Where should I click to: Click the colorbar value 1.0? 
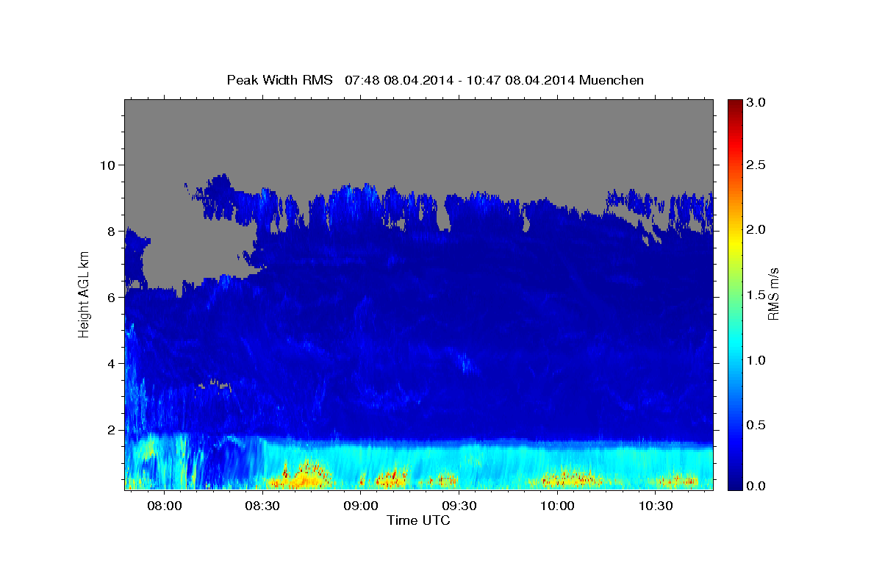coord(756,360)
